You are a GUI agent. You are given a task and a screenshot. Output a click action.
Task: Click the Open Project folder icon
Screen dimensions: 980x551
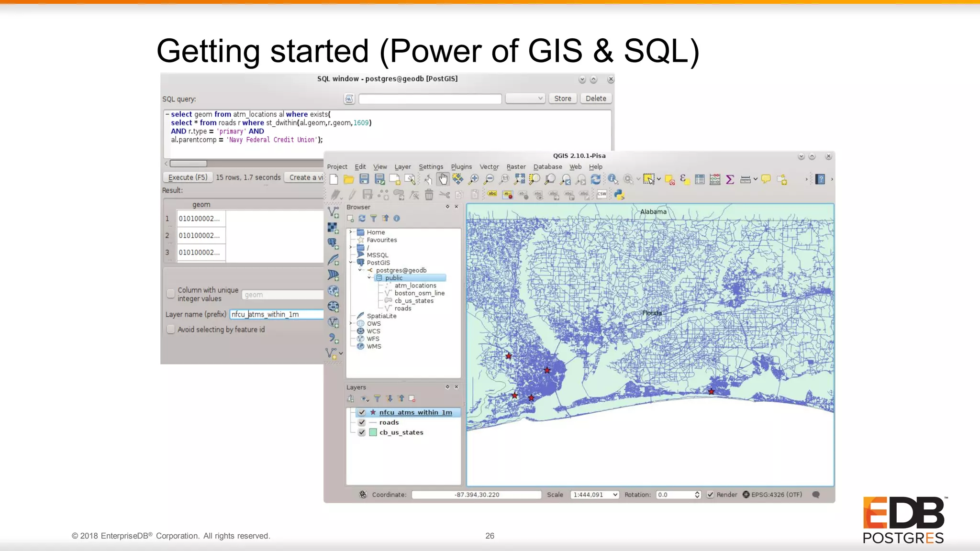[x=349, y=179]
